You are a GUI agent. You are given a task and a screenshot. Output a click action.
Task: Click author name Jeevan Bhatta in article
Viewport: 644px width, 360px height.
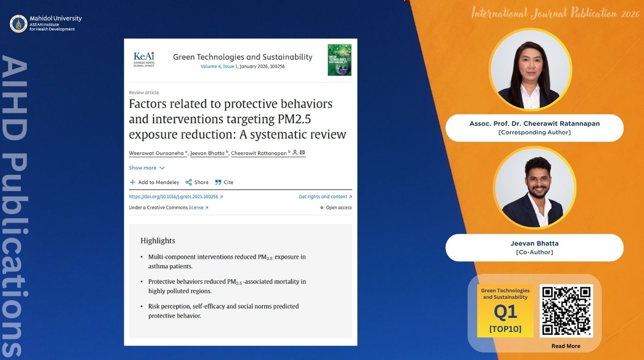[x=209, y=153]
